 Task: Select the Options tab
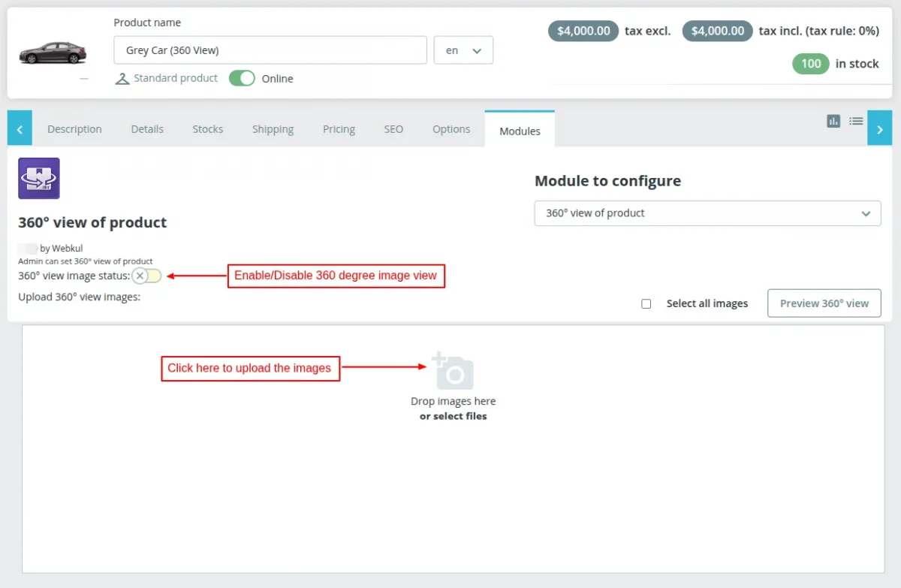451,129
